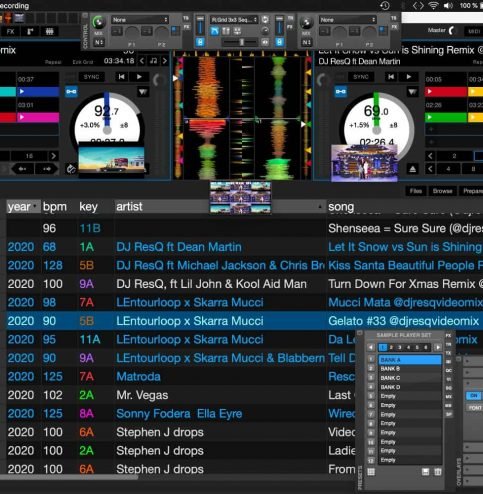Select Turn Down For Xmas Remix track
The image size is (483, 494).
[x=245, y=284]
